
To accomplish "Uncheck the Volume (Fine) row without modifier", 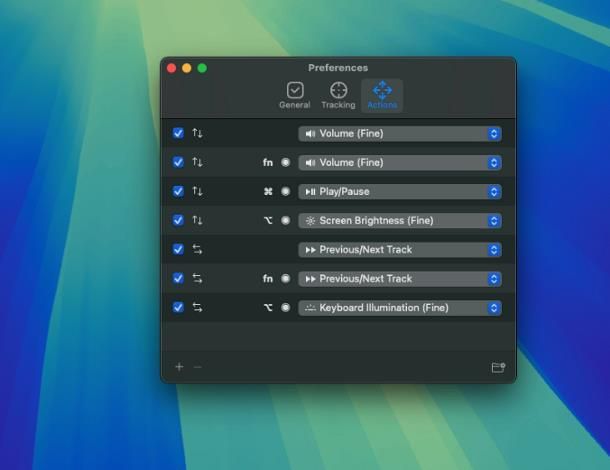I will (178, 133).
